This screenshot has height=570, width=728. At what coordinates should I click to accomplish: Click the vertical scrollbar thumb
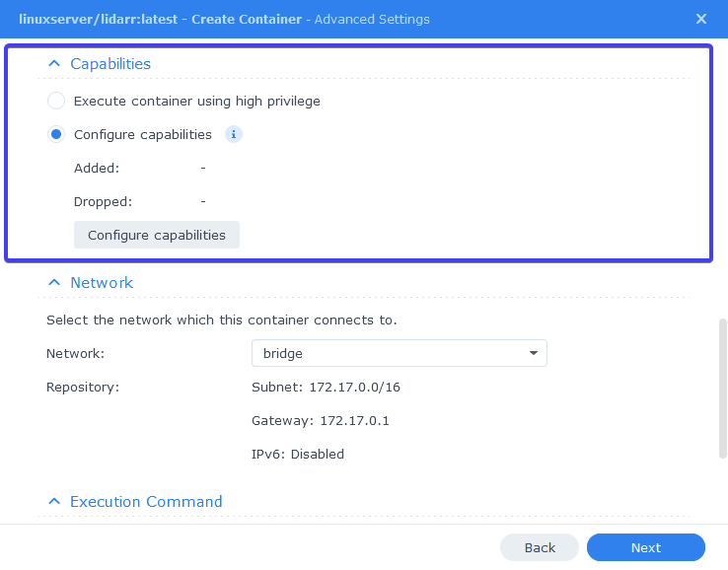click(x=722, y=389)
